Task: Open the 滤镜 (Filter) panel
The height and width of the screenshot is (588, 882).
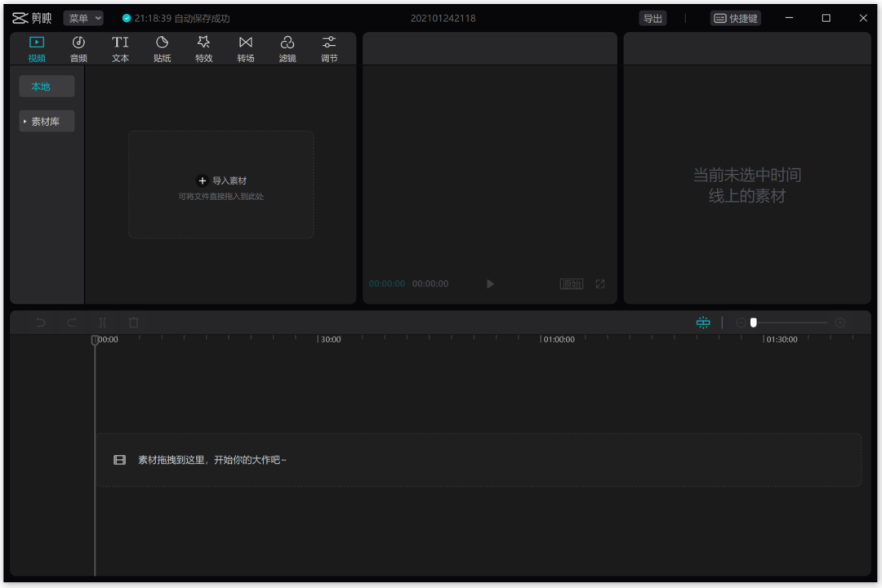Action: click(287, 48)
